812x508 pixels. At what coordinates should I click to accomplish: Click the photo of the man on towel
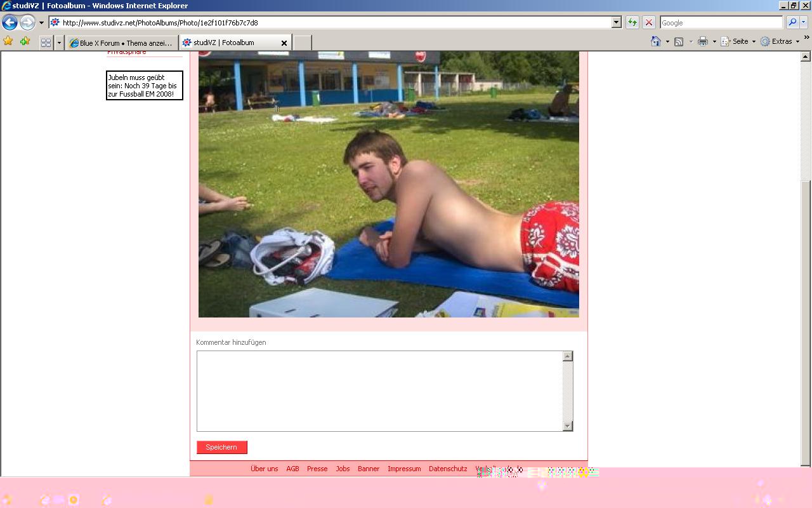click(x=389, y=184)
